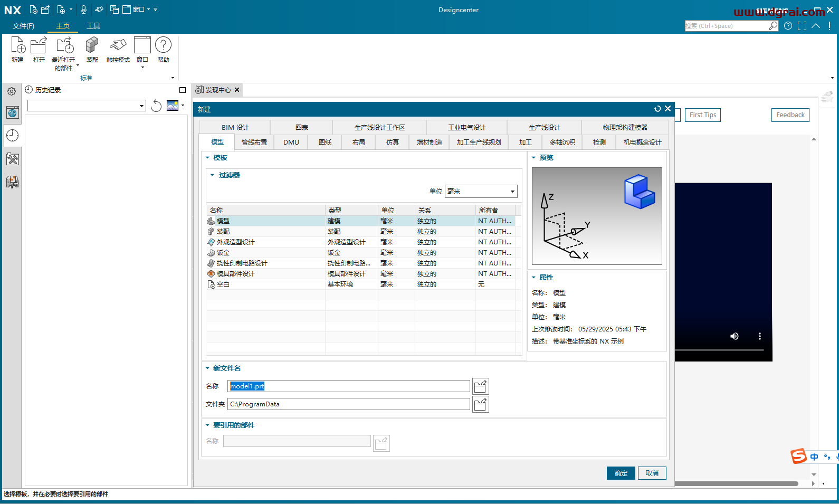This screenshot has width=839, height=504.
Task: Click the video progress bar
Action: pyautogui.click(x=719, y=350)
